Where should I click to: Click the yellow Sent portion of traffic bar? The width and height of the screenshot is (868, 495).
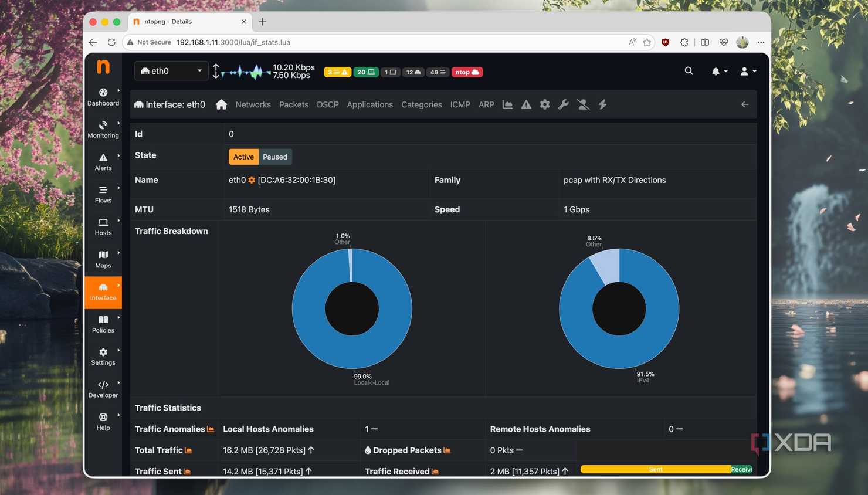tap(656, 469)
